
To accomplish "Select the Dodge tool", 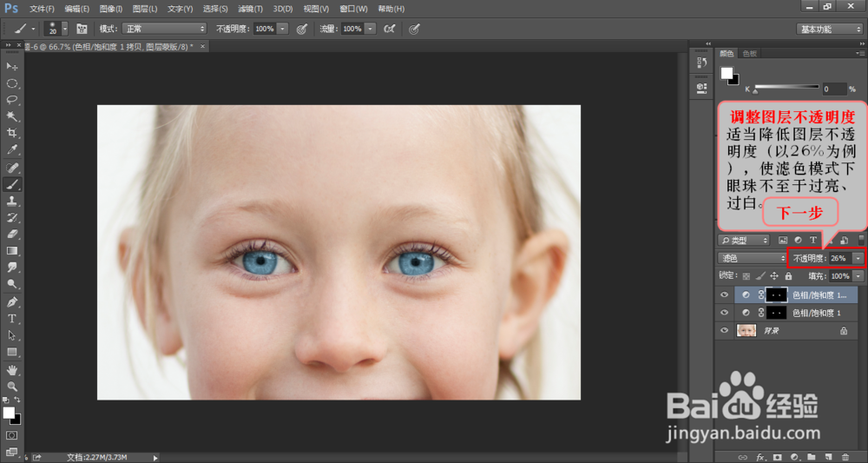I will (11, 284).
